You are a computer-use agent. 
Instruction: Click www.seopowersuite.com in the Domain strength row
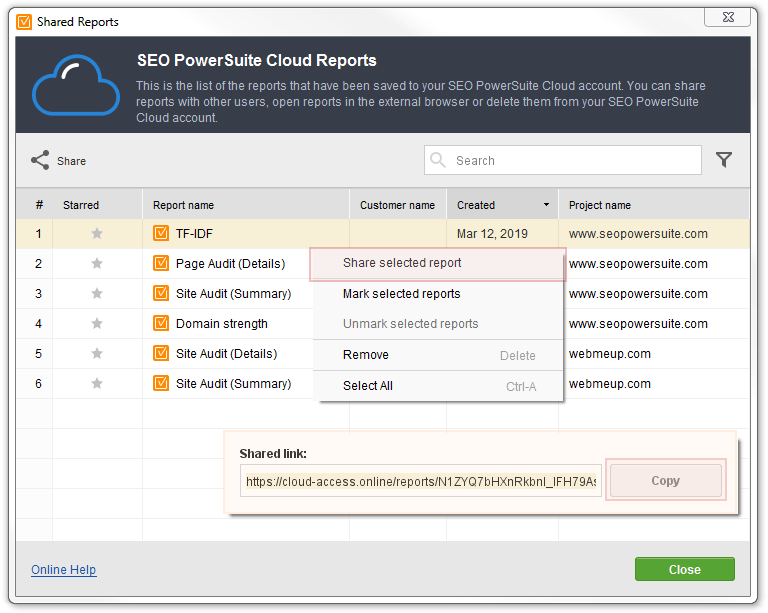(638, 324)
